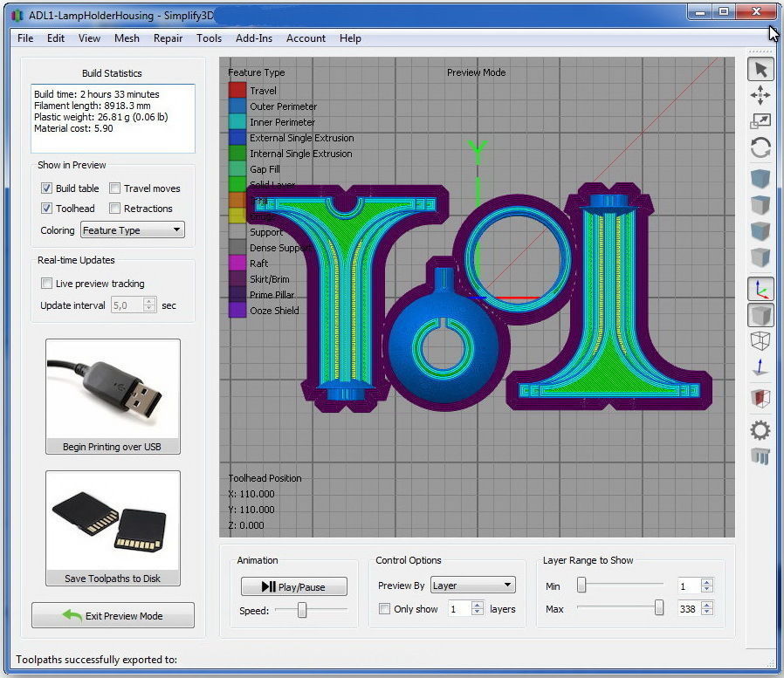784x678 pixels.
Task: Toggle the coordinate axes display icon
Action: coord(760,290)
